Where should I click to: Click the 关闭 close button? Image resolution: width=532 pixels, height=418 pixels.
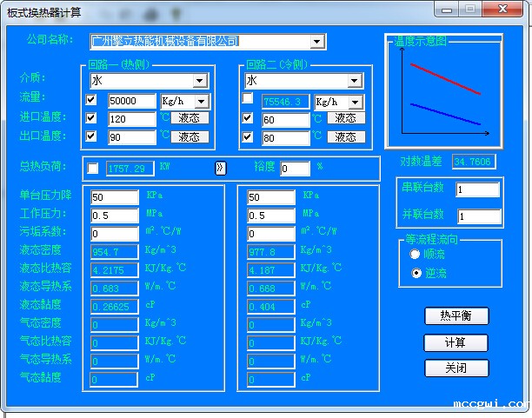(456, 368)
